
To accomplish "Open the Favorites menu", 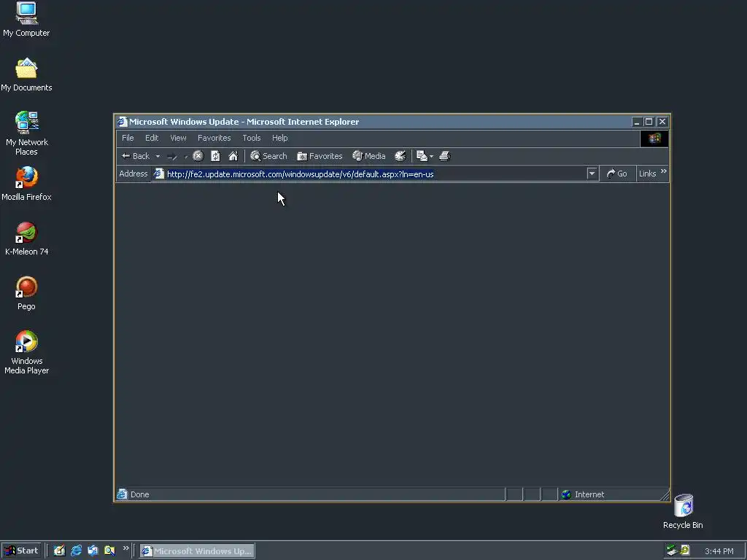I will (x=214, y=138).
